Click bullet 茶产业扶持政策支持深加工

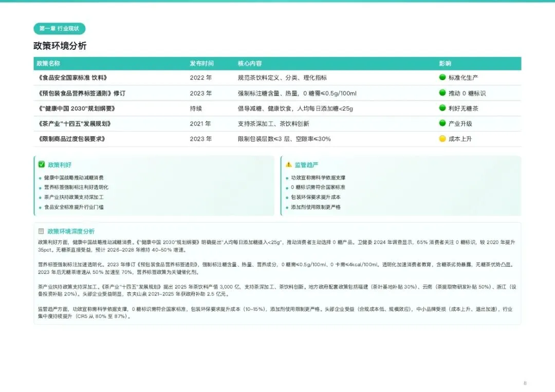click(73, 197)
